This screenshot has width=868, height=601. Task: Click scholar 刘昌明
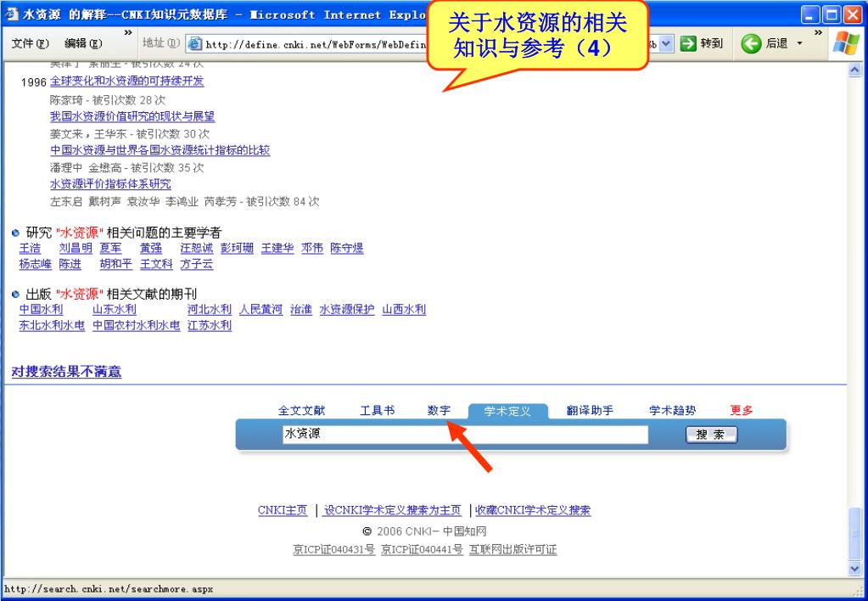point(76,248)
